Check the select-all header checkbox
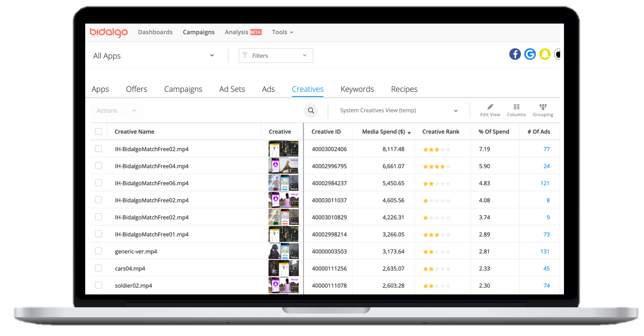 pos(98,132)
